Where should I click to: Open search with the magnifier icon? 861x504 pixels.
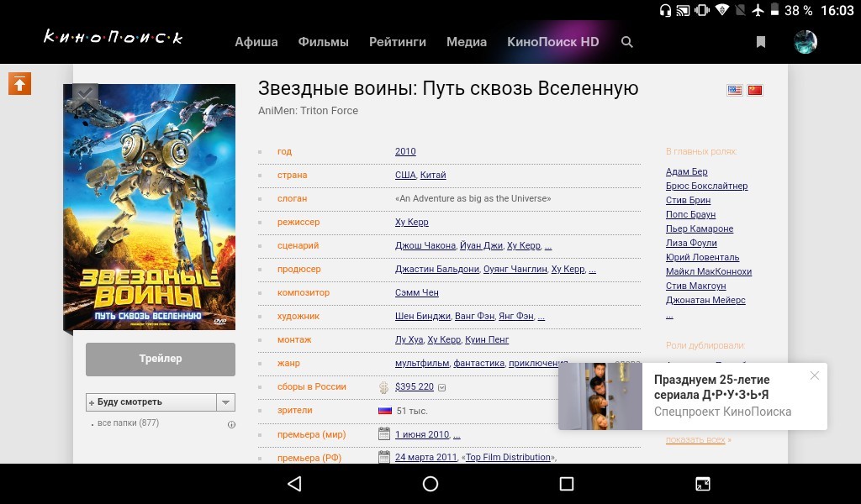[626, 42]
